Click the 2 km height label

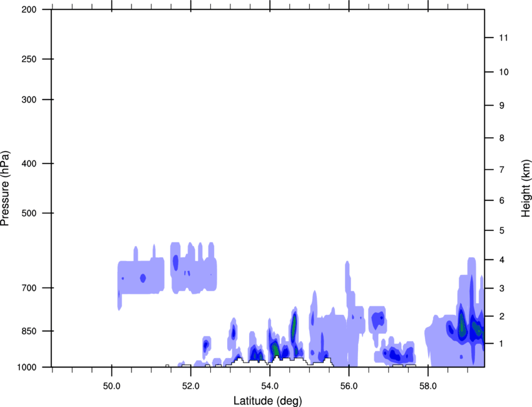coord(502,316)
